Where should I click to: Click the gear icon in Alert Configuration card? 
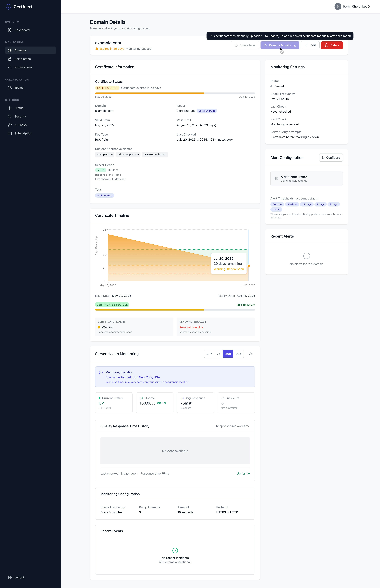[x=276, y=179]
